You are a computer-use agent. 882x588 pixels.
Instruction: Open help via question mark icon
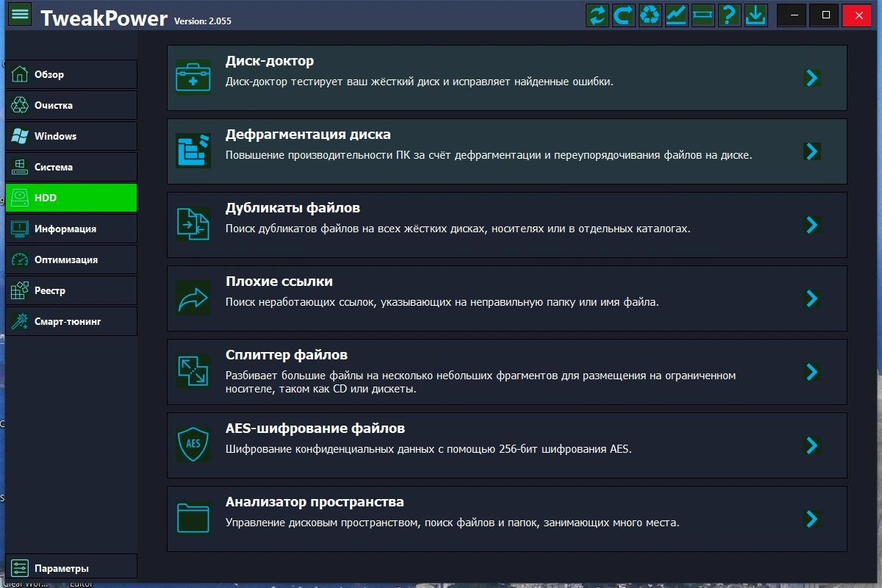click(x=729, y=15)
